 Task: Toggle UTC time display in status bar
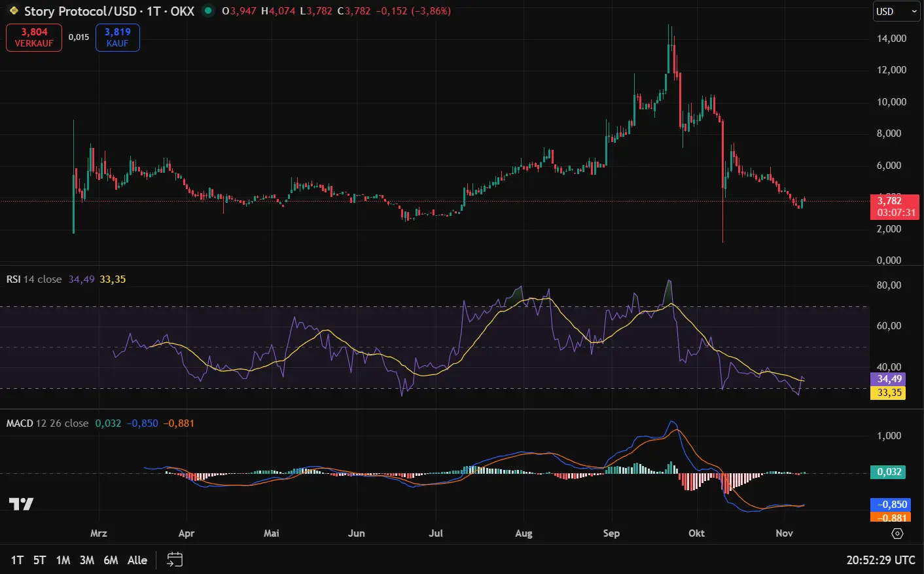[x=880, y=560]
